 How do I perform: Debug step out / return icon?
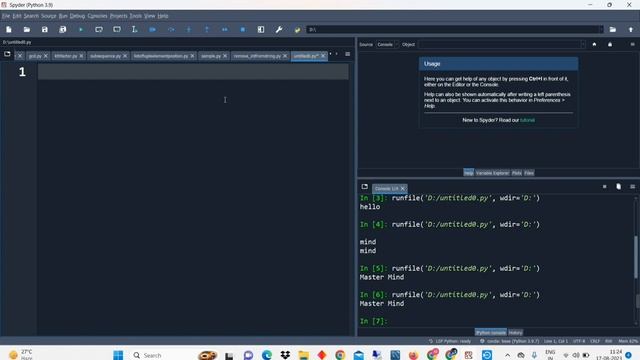207,29
